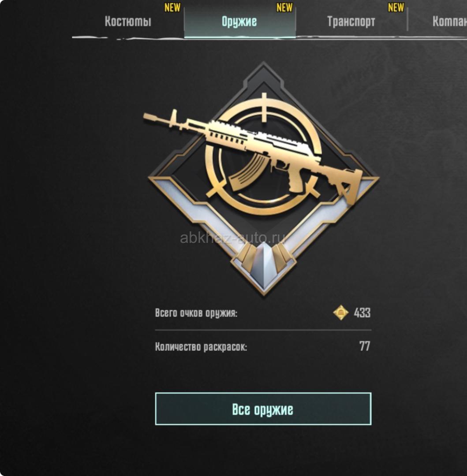This screenshot has height=476, width=467.
Task: Click the NEW badge above Транспорт
Action: click(x=396, y=7)
